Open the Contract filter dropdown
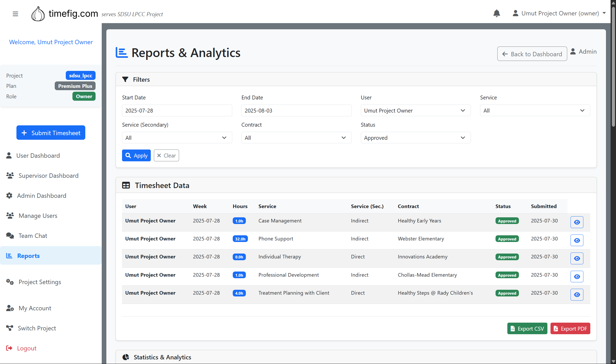The image size is (616, 364). 296,138
